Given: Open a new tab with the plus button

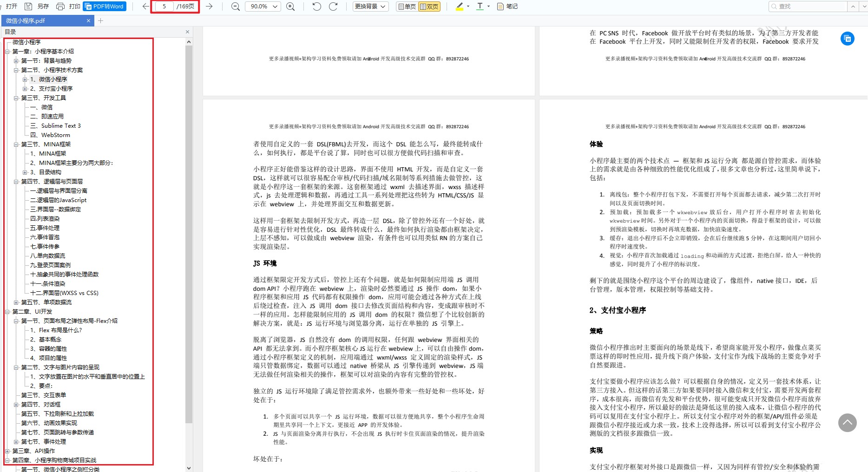Looking at the screenshot, I should (x=100, y=20).
